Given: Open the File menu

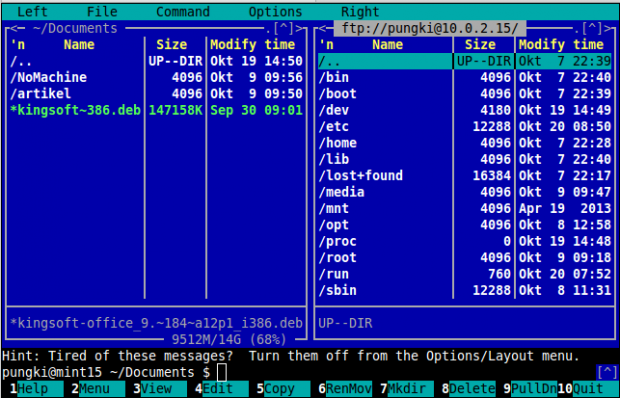Looking at the screenshot, I should (102, 11).
